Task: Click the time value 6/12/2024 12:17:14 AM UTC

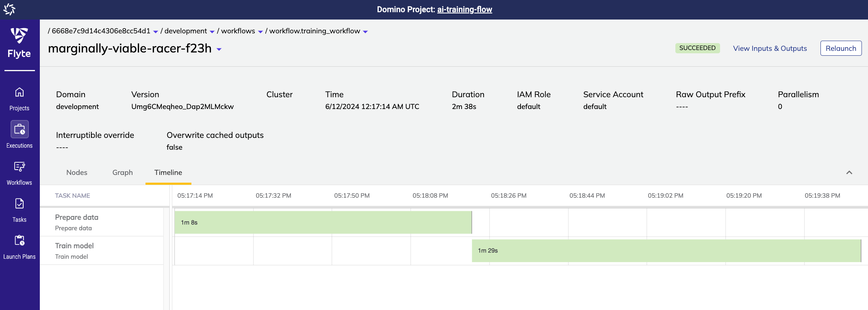Action: tap(372, 107)
